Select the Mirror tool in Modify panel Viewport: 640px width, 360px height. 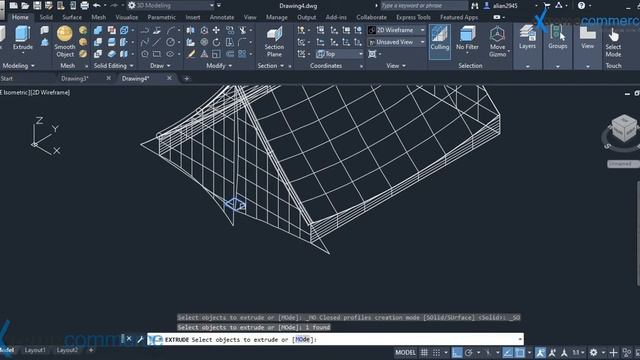coord(191,30)
